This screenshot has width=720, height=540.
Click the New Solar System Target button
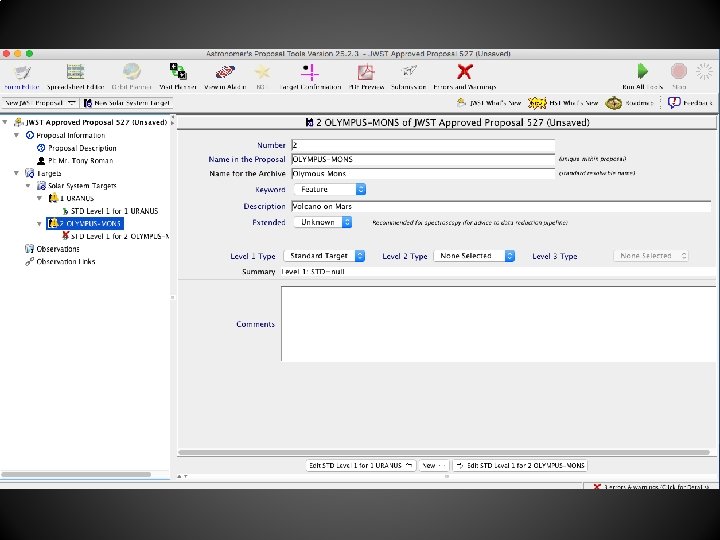(127, 103)
